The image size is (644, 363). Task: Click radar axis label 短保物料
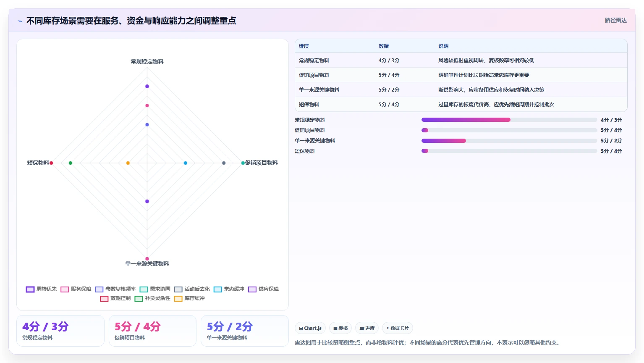tap(38, 163)
